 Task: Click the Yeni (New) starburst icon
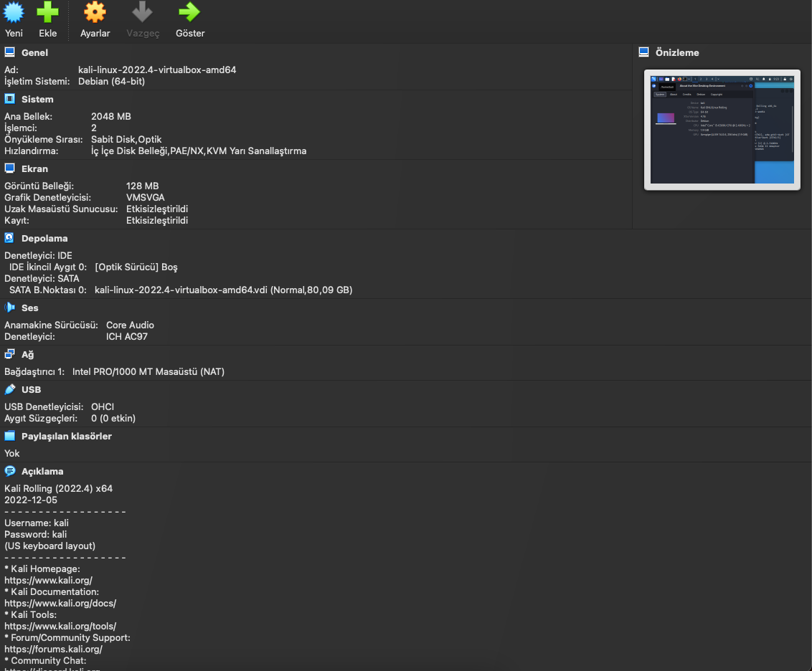[14, 12]
